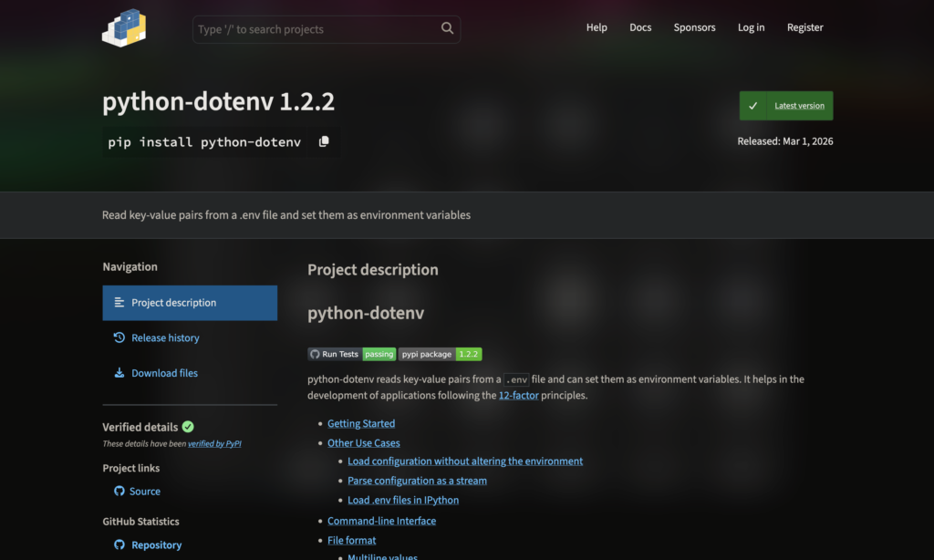Click the summary line about key-value pairs

tap(285, 215)
